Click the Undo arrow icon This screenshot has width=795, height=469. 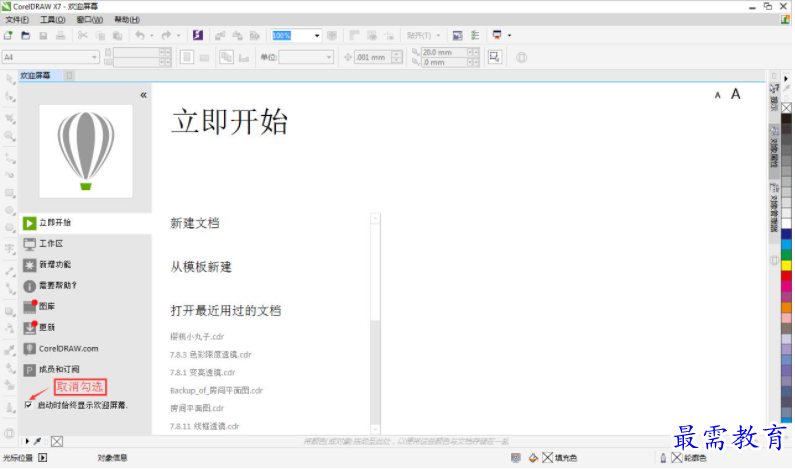[140, 35]
